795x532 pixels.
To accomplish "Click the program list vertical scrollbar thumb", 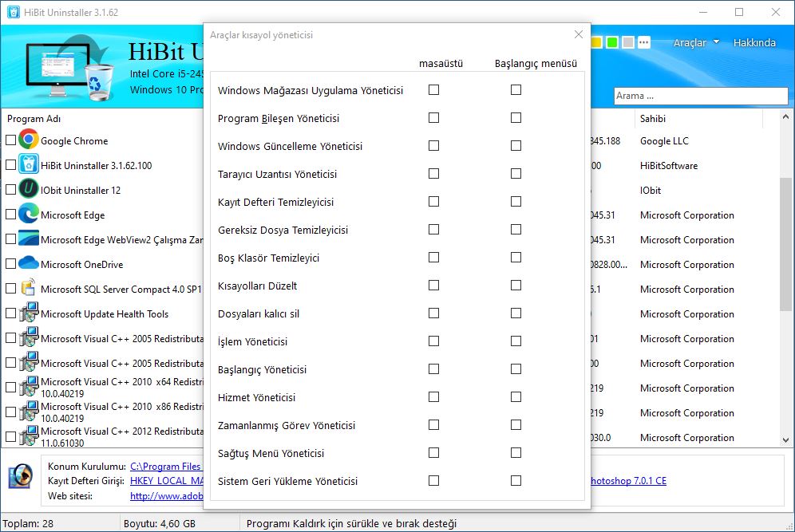I will (x=785, y=244).
